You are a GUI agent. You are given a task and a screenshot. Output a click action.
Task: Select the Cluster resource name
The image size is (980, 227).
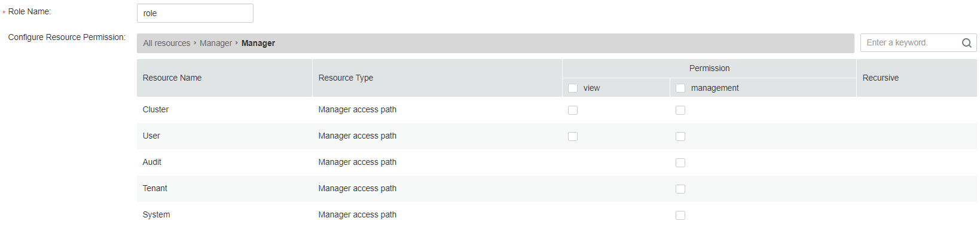(155, 109)
